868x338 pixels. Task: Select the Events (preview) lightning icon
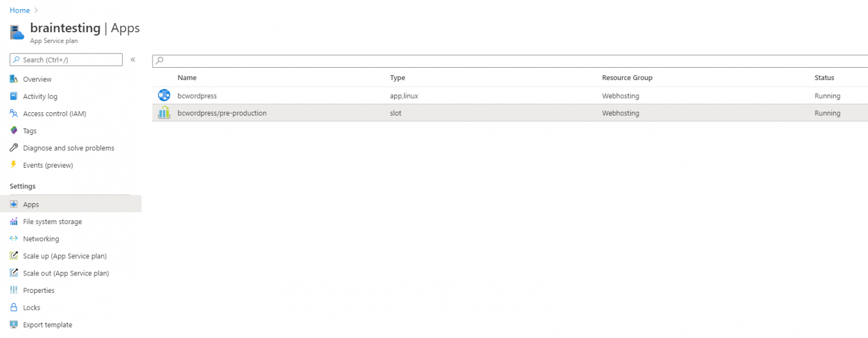(14, 165)
